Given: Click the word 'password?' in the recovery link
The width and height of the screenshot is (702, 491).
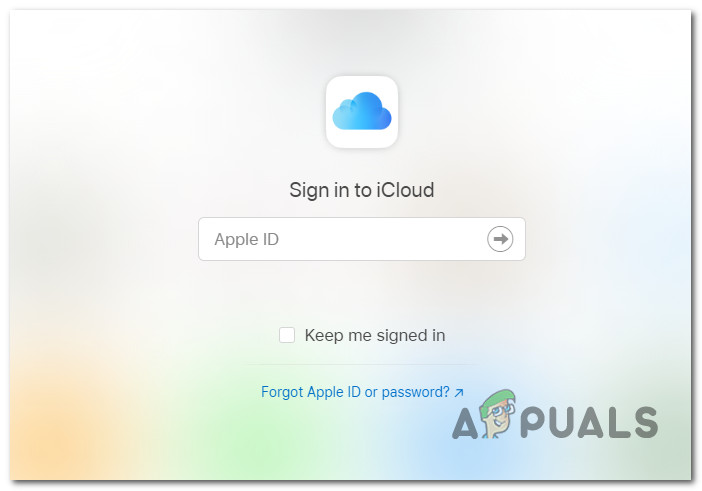Looking at the screenshot, I should click(x=415, y=392).
